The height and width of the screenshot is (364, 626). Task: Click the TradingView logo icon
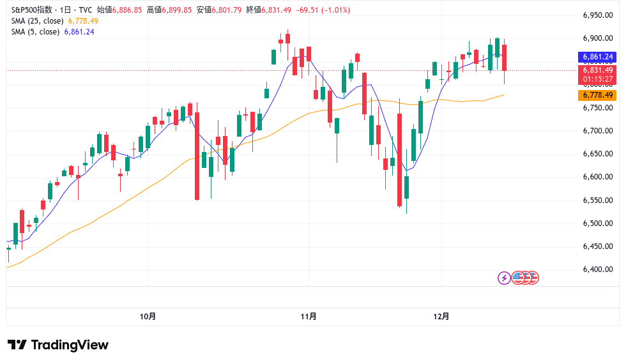(17, 345)
